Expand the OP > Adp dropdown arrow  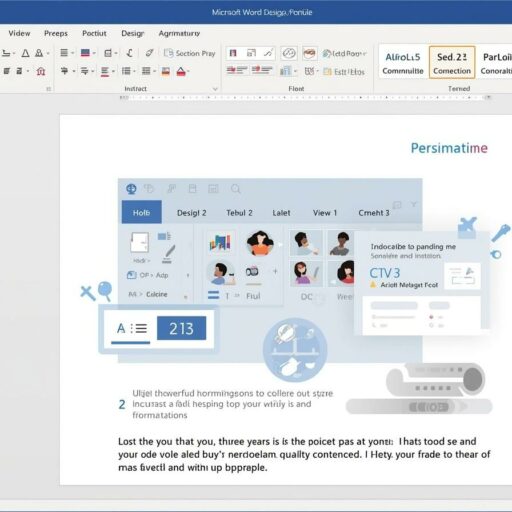coord(188,275)
